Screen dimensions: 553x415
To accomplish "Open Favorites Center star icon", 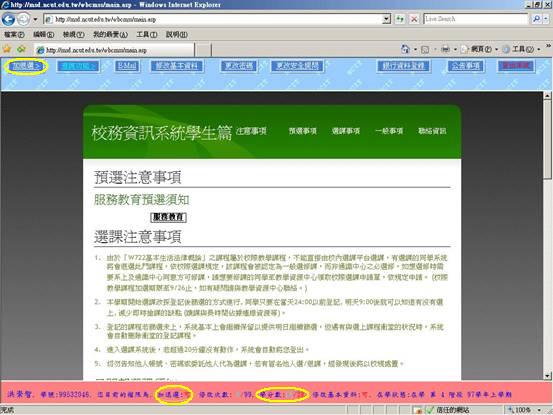I will [x=7, y=49].
